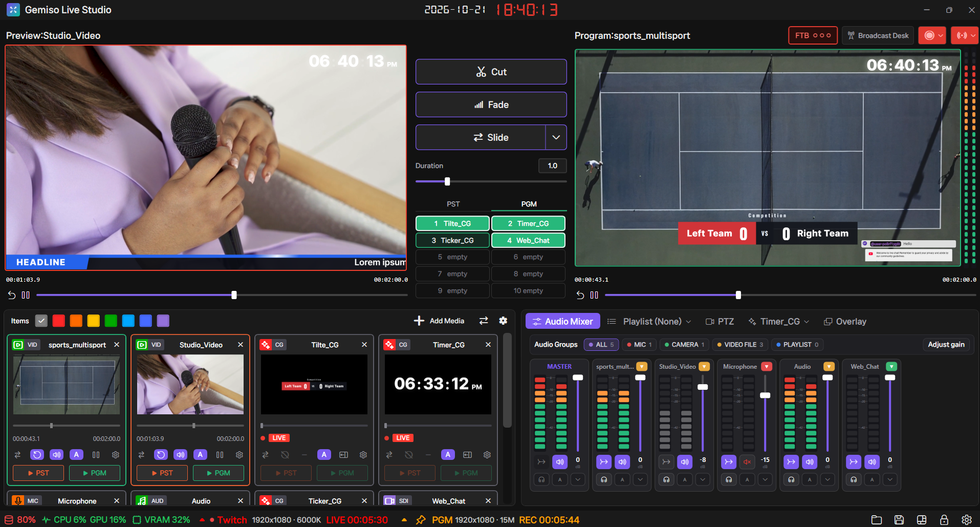
Task: Filter audio groups by VIDEO FILE
Action: pyautogui.click(x=740, y=345)
